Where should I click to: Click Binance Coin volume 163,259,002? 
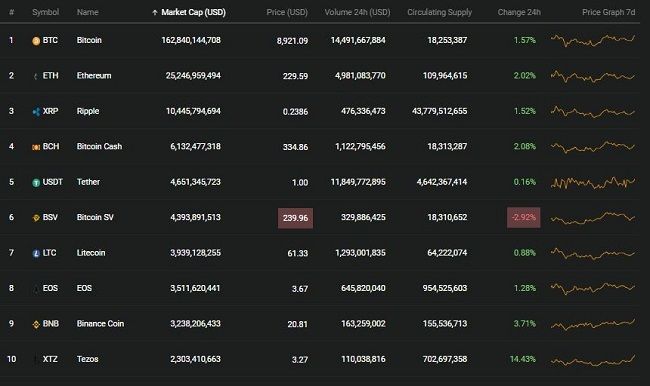pos(363,324)
